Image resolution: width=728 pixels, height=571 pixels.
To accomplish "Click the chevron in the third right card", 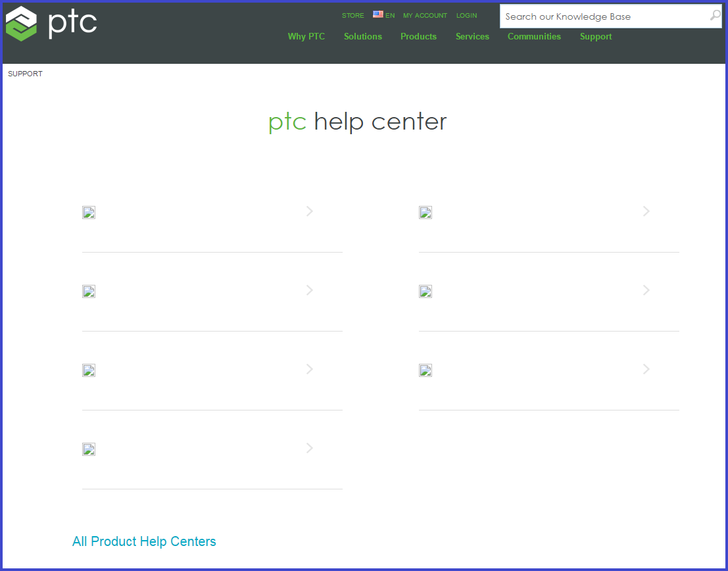I will pos(646,369).
